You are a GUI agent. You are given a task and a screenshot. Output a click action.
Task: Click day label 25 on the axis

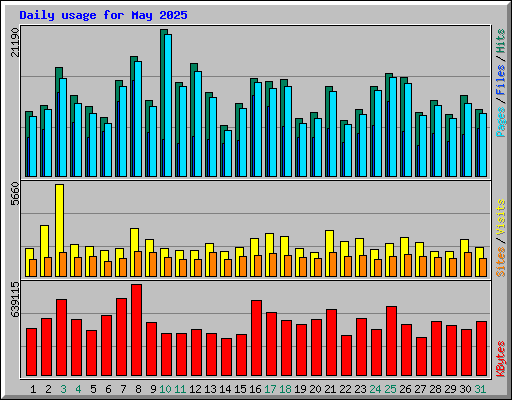coord(390,389)
